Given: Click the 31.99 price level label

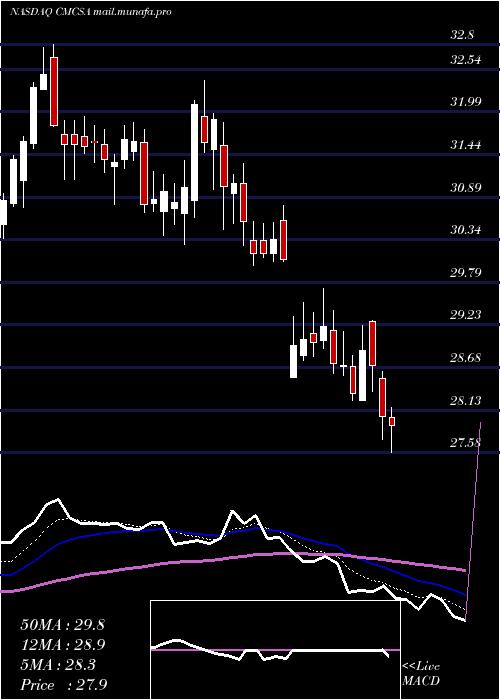Looking at the screenshot, I should click(x=466, y=102).
